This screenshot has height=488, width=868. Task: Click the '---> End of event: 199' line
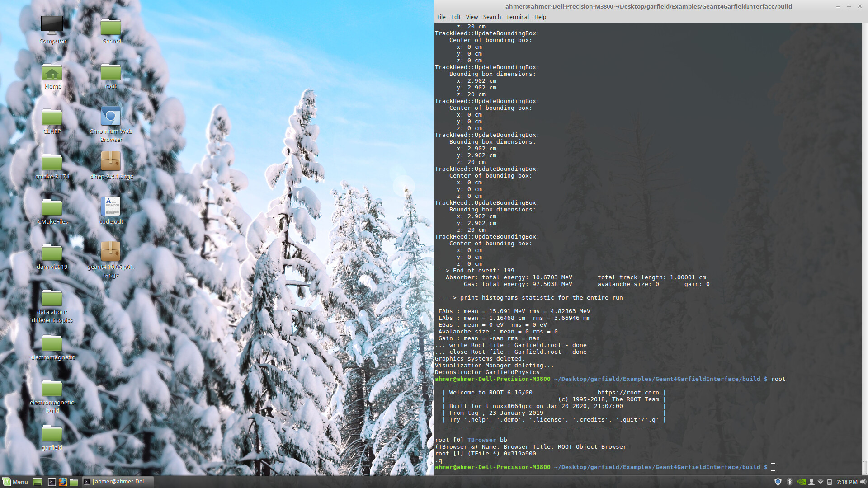point(474,270)
